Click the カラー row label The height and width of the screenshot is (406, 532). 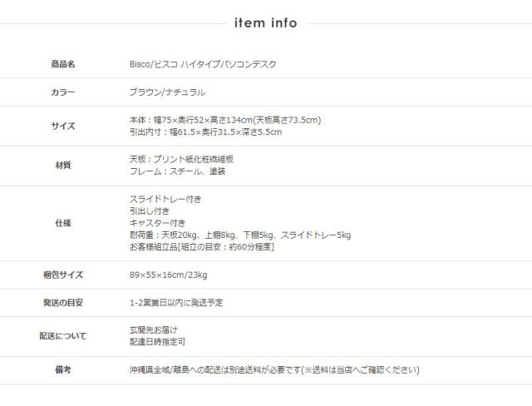[x=62, y=92]
